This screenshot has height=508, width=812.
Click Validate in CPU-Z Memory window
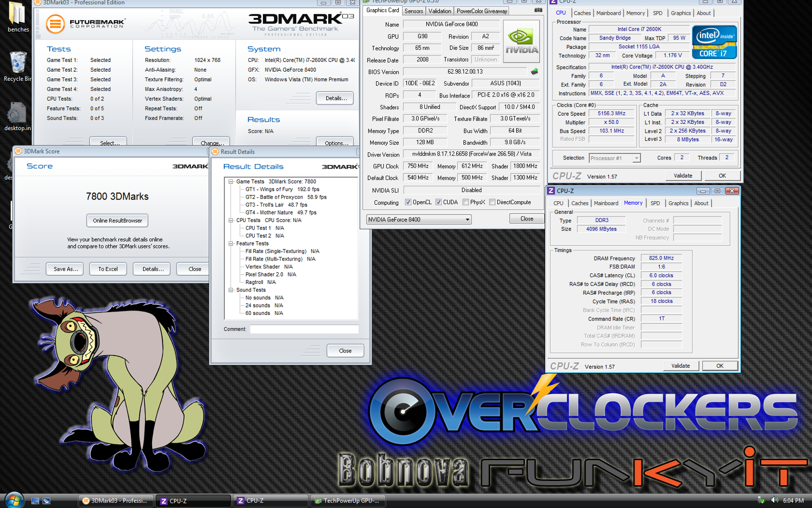click(x=681, y=366)
